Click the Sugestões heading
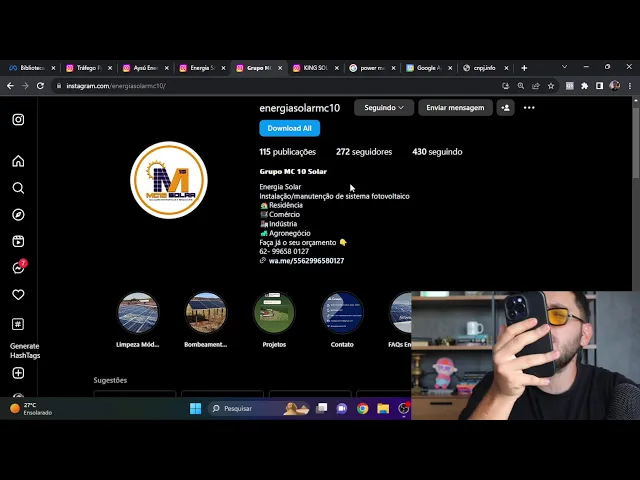Image resolution: width=640 pixels, height=480 pixels. [110, 380]
